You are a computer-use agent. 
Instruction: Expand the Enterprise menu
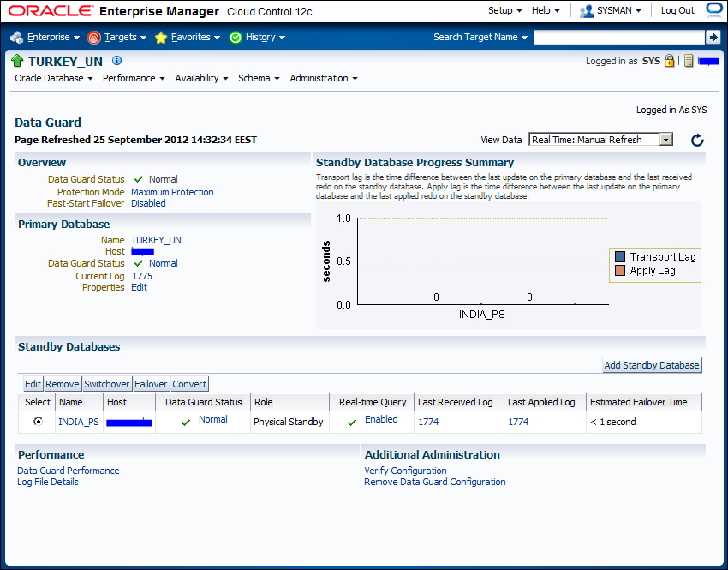coord(53,37)
